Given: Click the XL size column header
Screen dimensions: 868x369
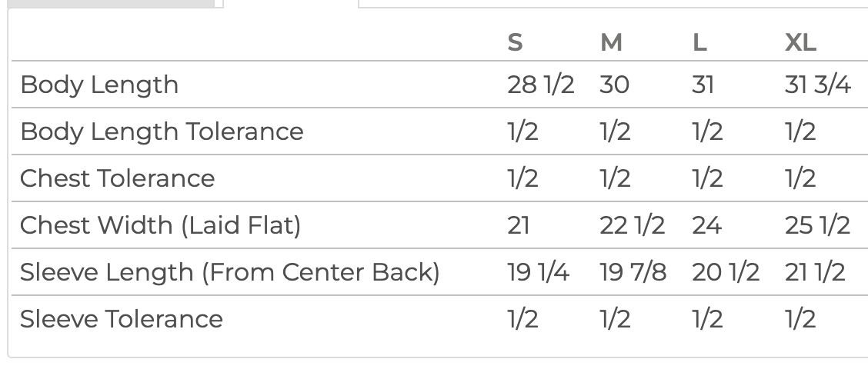Looking at the screenshot, I should 800,42.
